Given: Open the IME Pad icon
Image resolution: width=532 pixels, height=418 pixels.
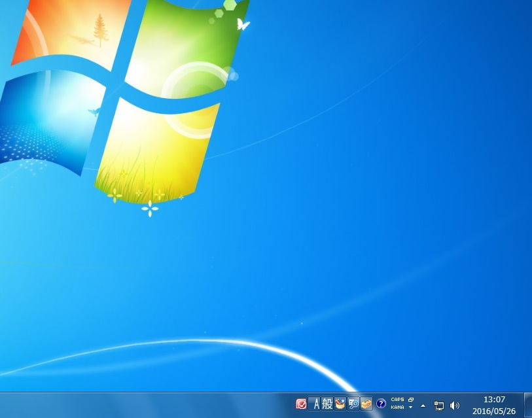Looking at the screenshot, I should coord(340,404).
